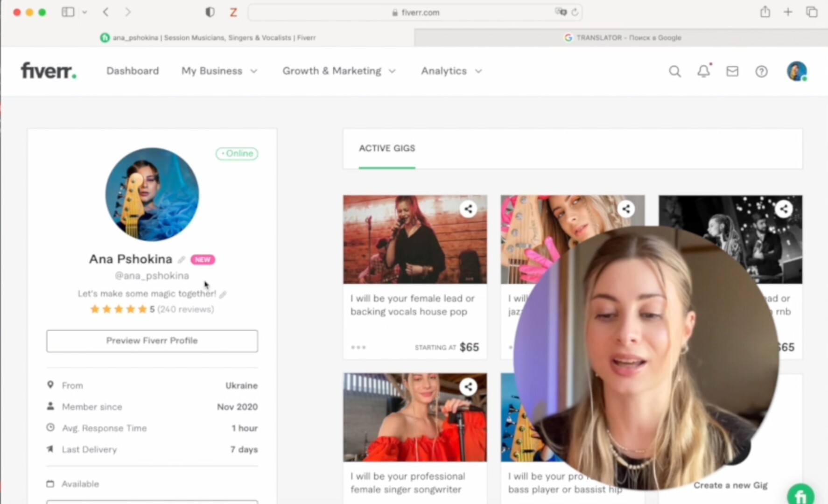Viewport: 828px width, 504px height.
Task: Open the singer songwriter gig thumbnail
Action: click(415, 417)
